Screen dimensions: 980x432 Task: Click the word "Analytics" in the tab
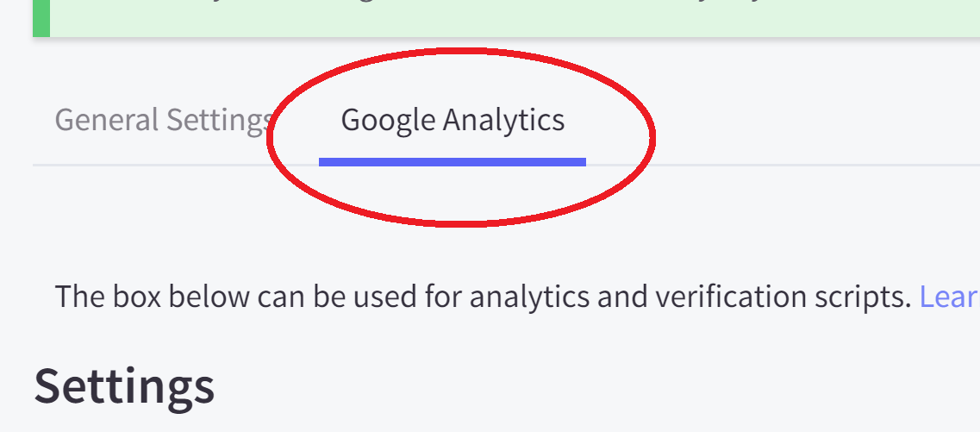pyautogui.click(x=503, y=120)
